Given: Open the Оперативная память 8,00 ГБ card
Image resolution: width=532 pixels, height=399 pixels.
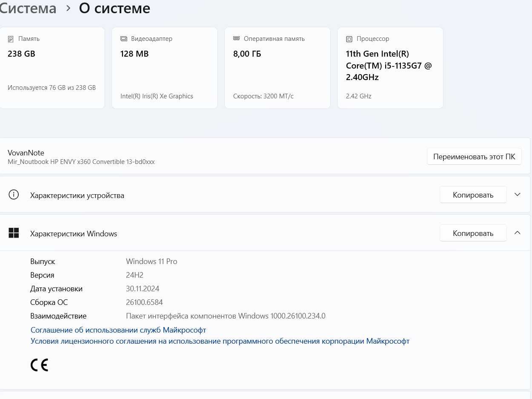Looking at the screenshot, I should click(277, 68).
